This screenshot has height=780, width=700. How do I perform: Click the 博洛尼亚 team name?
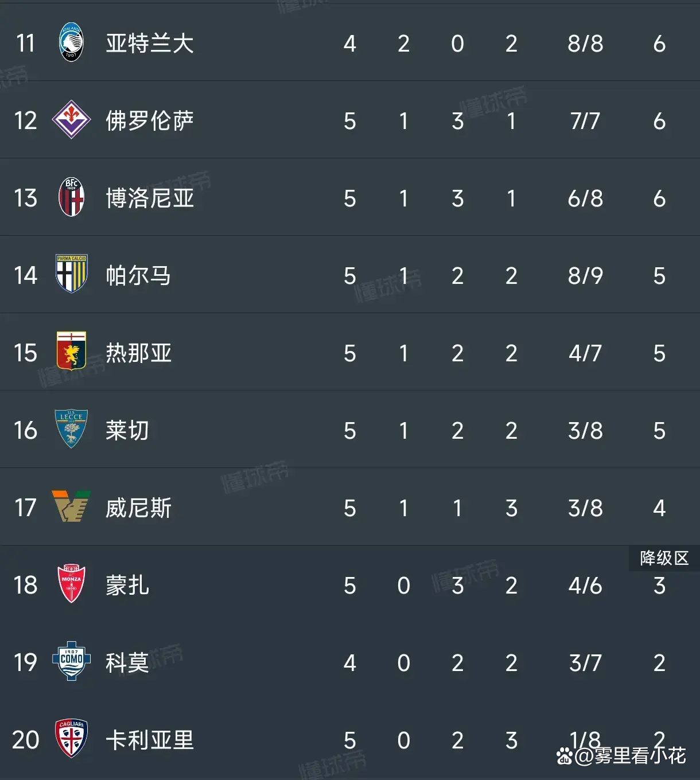[150, 198]
